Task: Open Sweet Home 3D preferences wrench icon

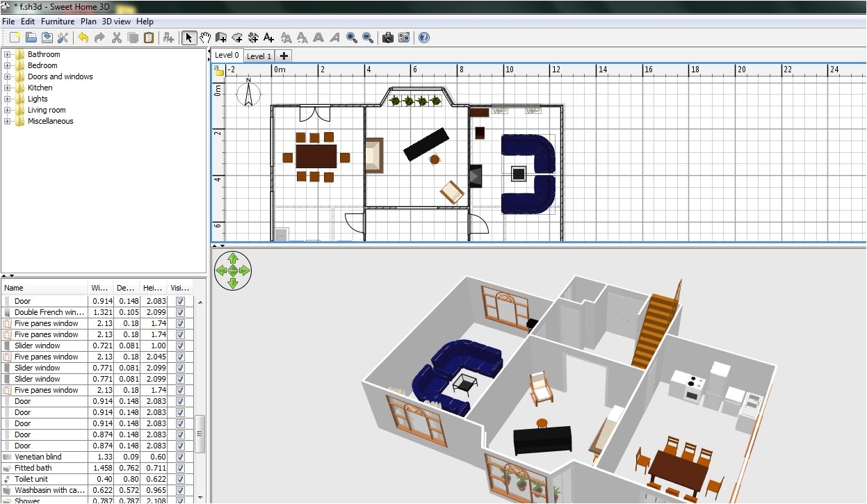Action: [63, 38]
